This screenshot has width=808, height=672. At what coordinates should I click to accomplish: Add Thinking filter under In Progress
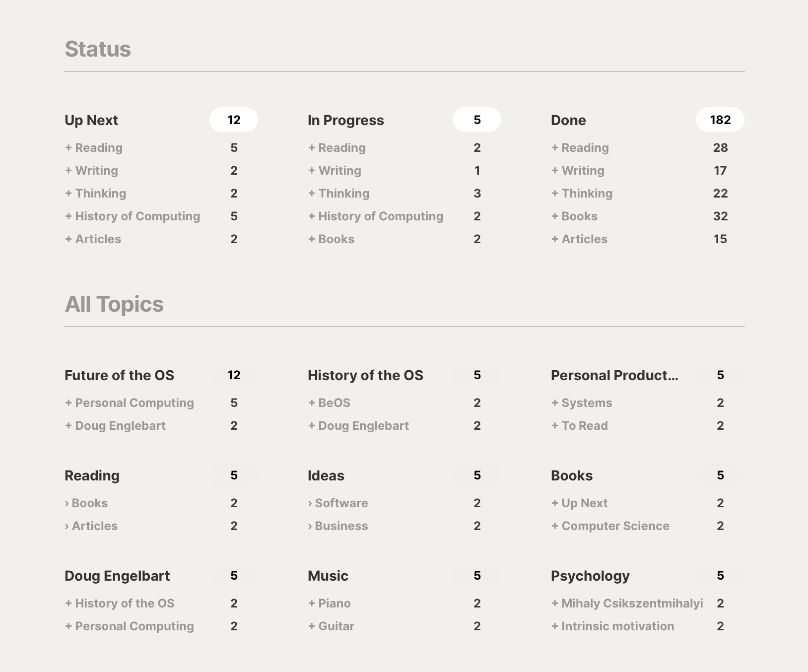point(338,193)
